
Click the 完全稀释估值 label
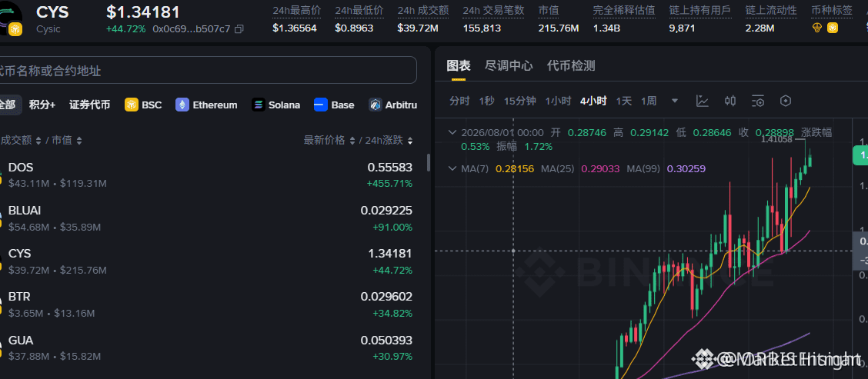click(x=624, y=11)
